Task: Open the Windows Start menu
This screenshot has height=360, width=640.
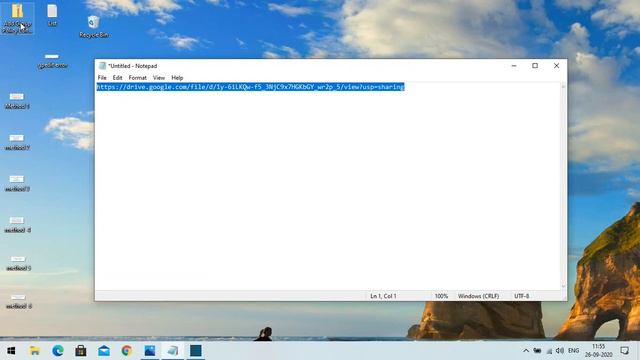Action: tap(11, 351)
